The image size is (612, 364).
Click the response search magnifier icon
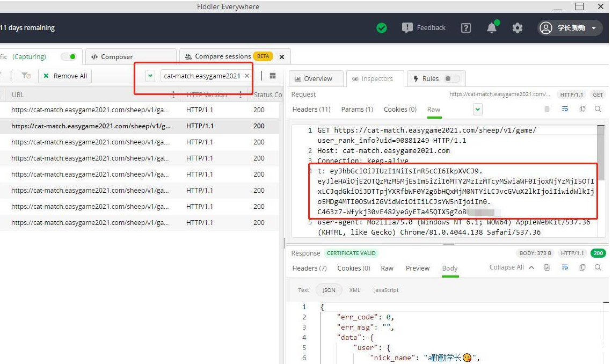tap(598, 267)
